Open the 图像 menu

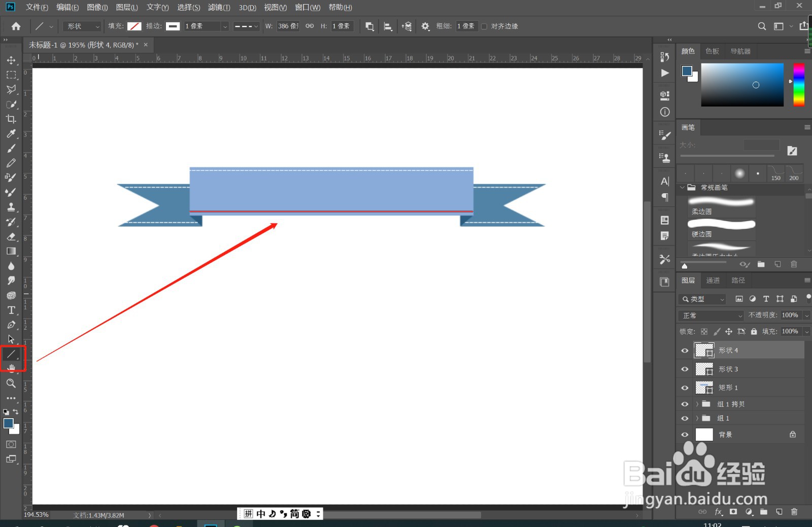point(97,8)
